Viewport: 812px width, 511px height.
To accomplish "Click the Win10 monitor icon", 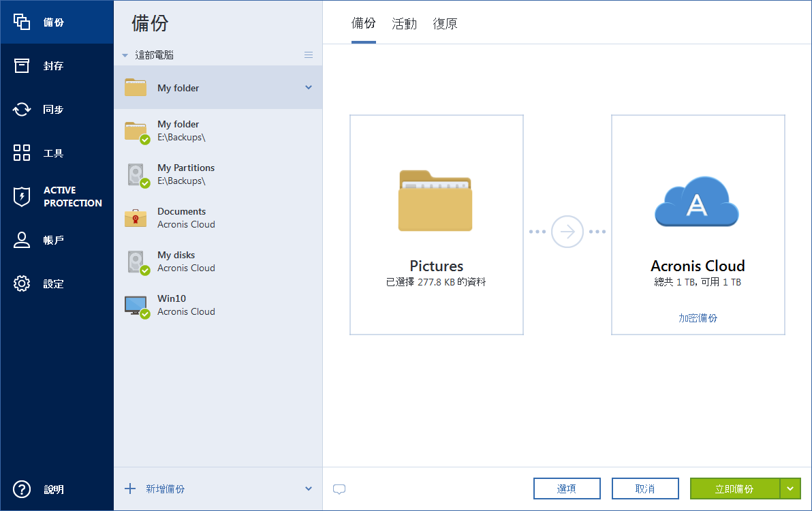I will [x=136, y=306].
